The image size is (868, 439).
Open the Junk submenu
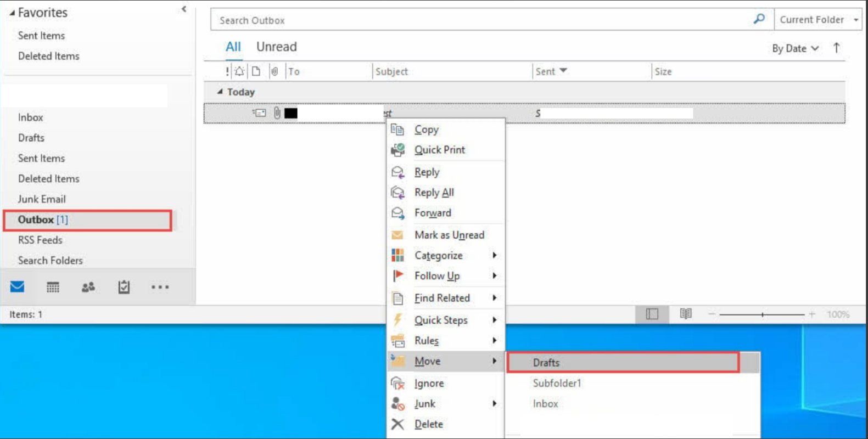[x=446, y=403]
